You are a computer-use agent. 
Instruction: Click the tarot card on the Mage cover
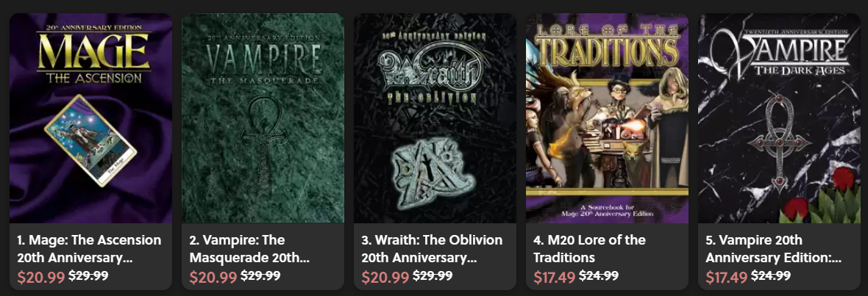point(90,141)
